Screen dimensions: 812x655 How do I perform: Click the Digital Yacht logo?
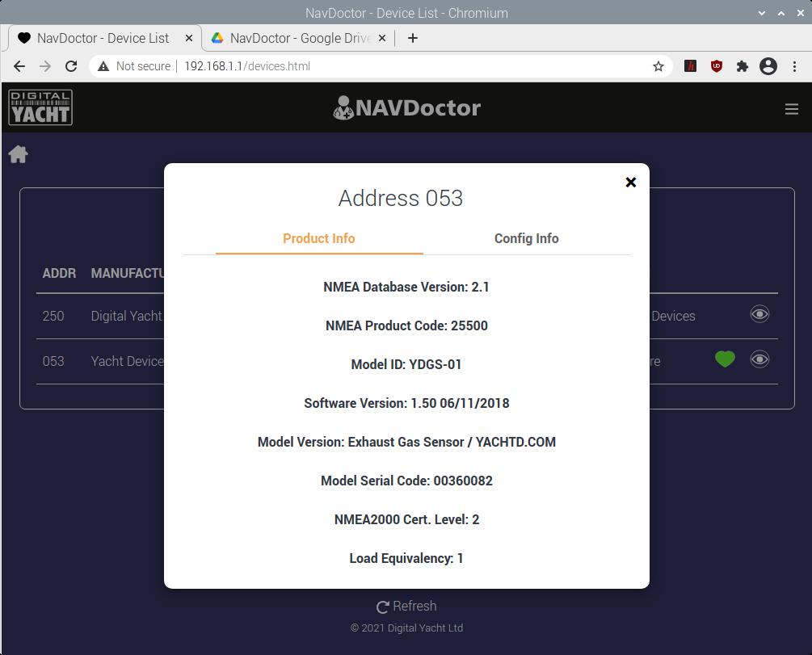click(40, 107)
